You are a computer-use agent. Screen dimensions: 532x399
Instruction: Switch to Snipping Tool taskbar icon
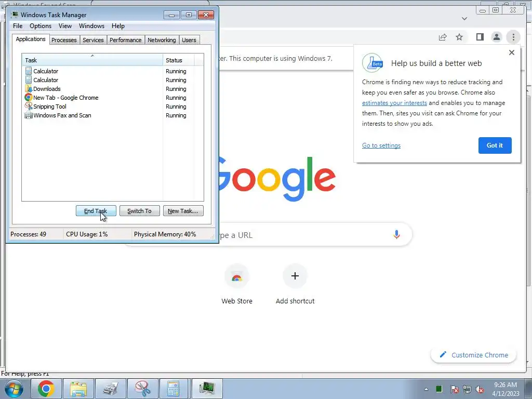143,389
